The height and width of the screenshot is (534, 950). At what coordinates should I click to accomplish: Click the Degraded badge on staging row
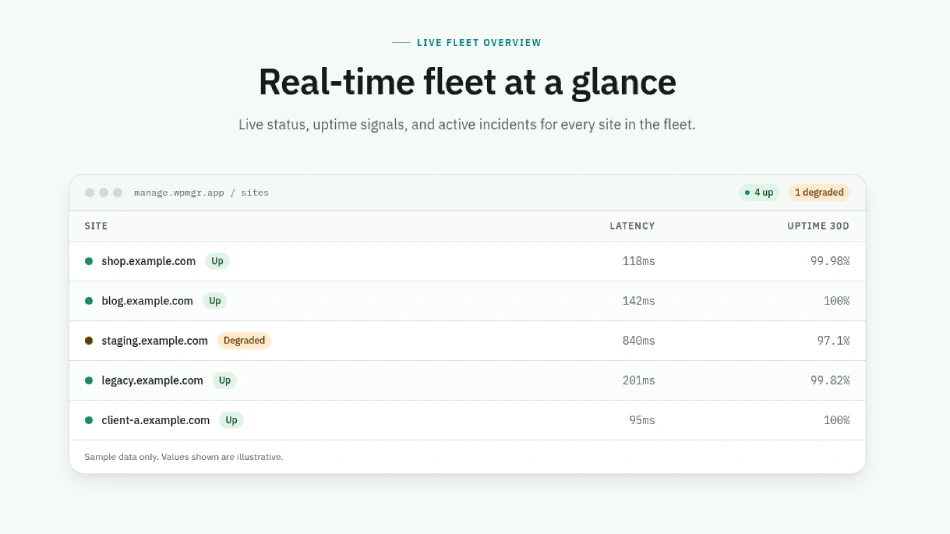coord(244,341)
